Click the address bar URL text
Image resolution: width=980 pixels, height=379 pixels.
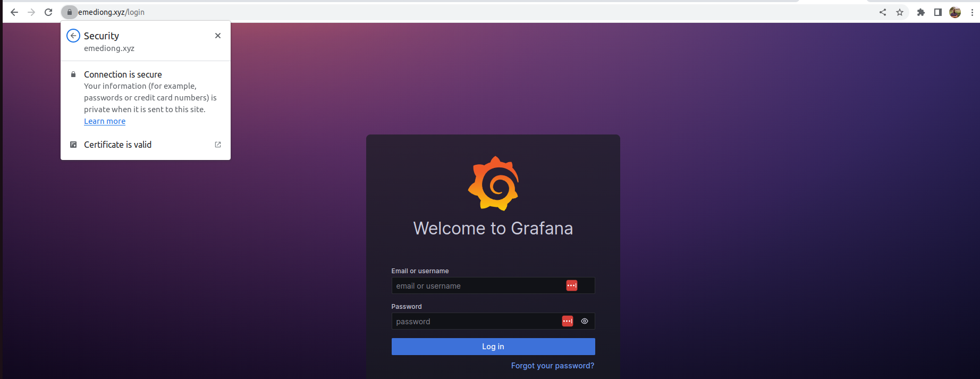(x=112, y=12)
